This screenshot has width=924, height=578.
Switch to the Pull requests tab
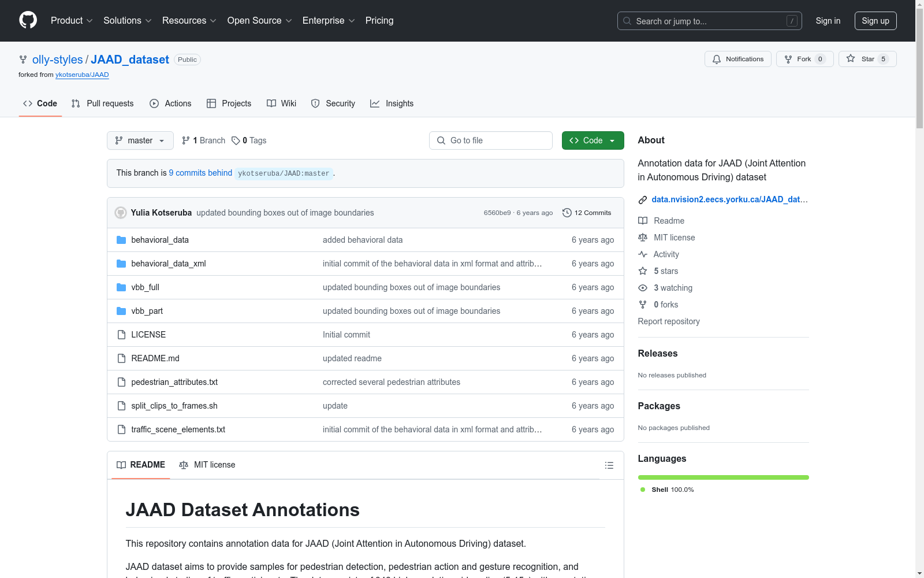point(102,103)
